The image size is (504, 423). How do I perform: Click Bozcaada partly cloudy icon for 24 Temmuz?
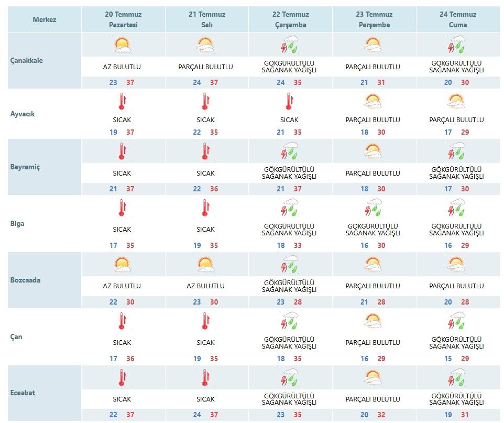tap(457, 264)
